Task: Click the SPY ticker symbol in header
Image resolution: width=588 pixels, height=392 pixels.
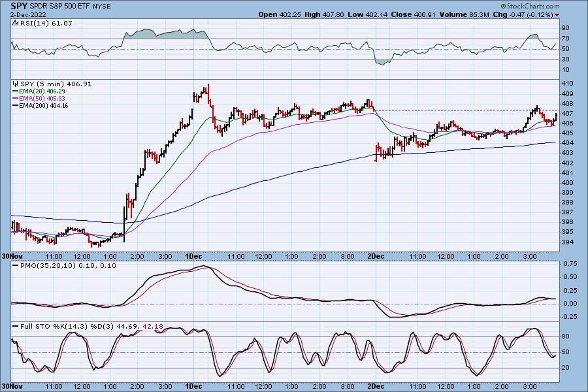Action: click(x=18, y=6)
